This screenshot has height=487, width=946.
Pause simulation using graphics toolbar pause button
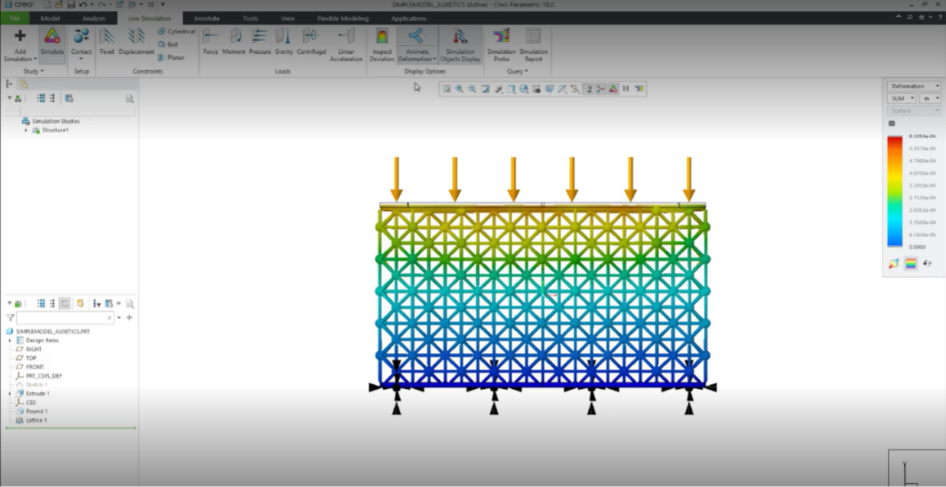point(626,89)
